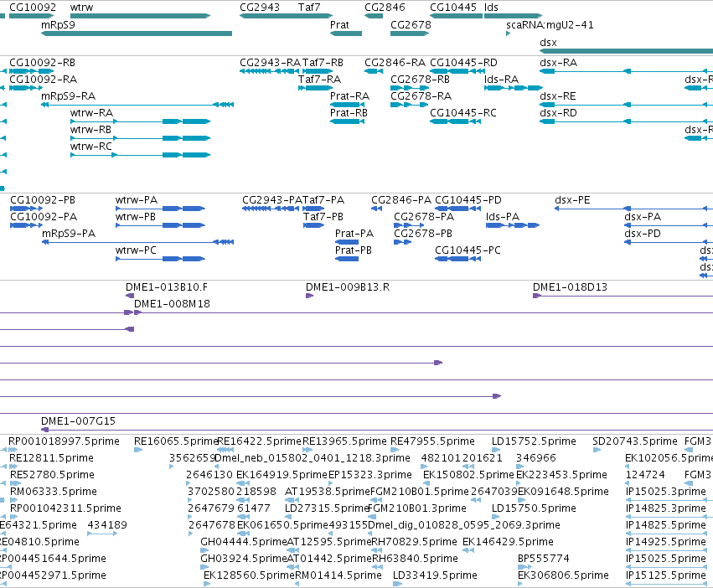
Task: Select the wtrw-PC protein label
Action: pyautogui.click(x=136, y=250)
